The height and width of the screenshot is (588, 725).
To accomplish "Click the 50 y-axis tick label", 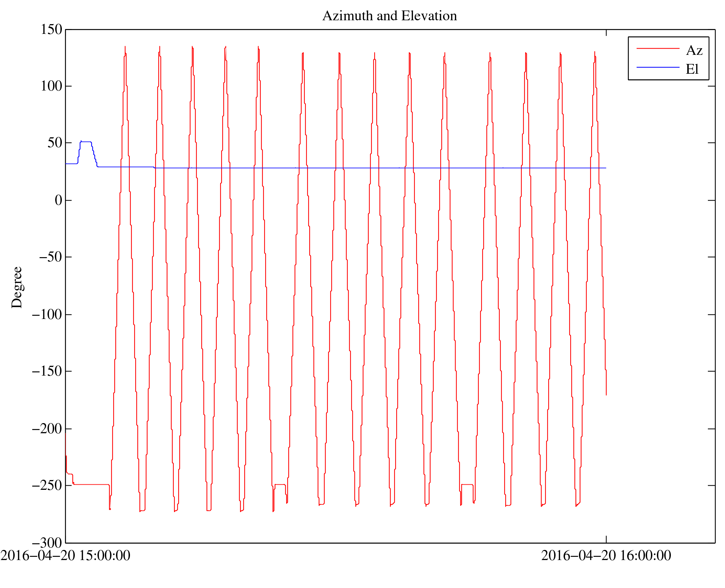I will coord(55,143).
